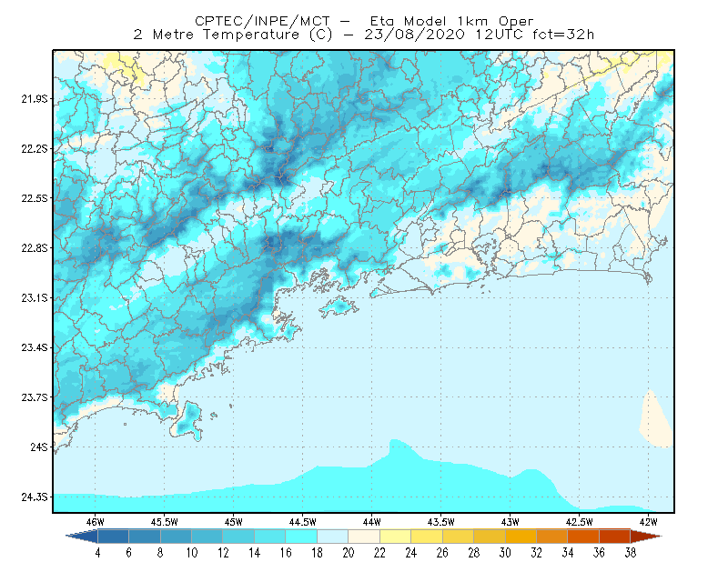728x562 pixels.
Task: Click the 44W longitude axis label
Action: [x=371, y=522]
